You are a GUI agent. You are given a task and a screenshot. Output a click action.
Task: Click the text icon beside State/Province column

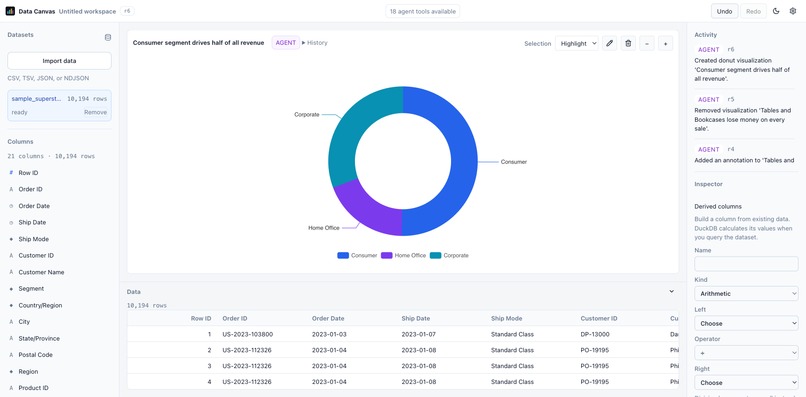click(x=11, y=338)
